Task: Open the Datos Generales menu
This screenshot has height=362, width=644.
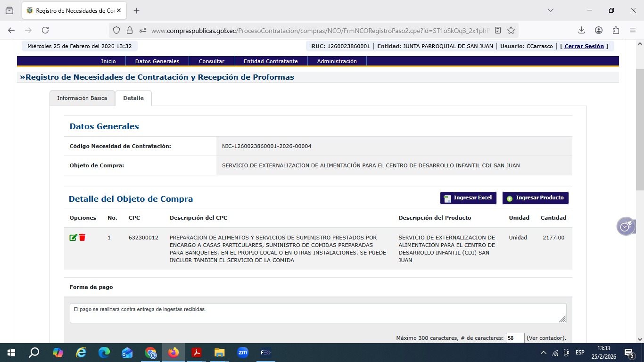Action: point(157,61)
